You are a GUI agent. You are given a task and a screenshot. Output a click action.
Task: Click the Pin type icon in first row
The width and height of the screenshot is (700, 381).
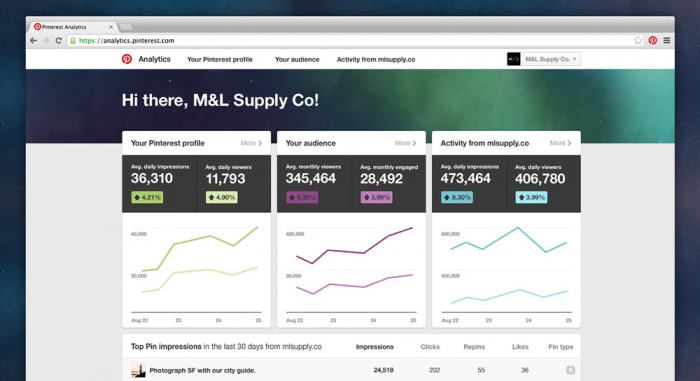tap(570, 370)
